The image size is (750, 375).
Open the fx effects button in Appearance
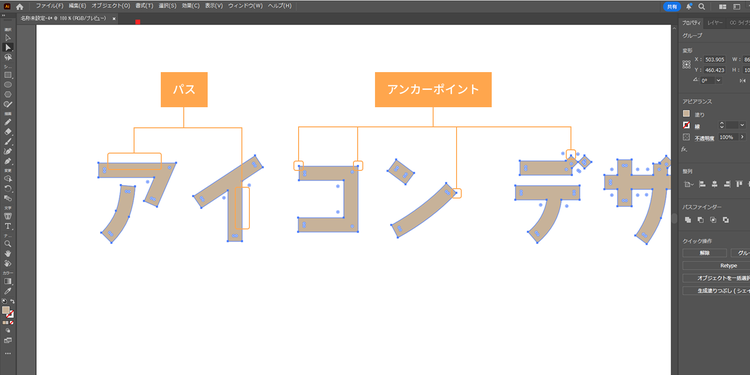point(685,149)
